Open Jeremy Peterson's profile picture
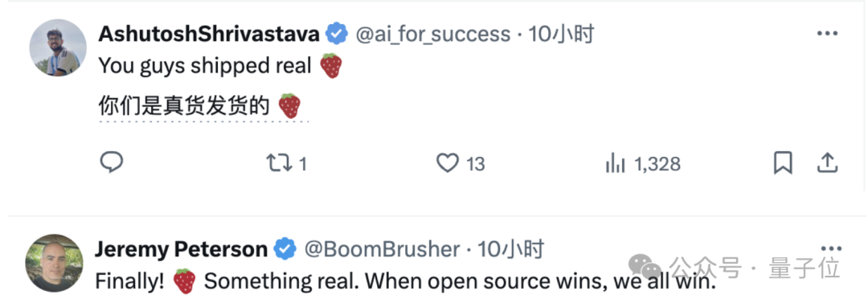 tap(55, 263)
